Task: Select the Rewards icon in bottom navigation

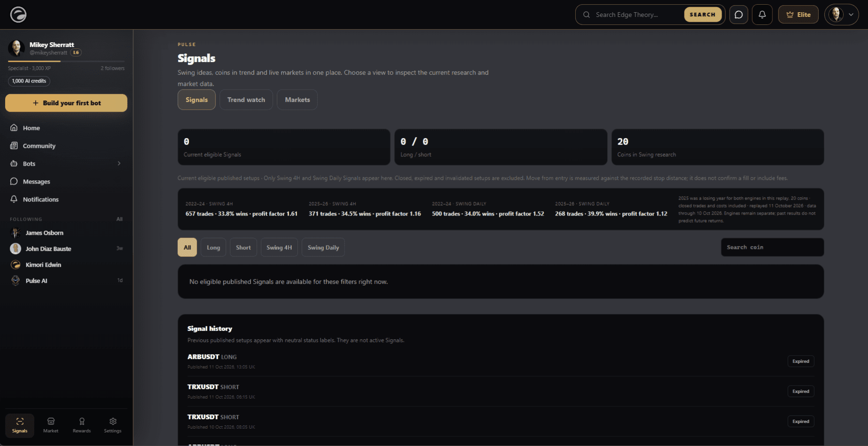Action: (82, 425)
